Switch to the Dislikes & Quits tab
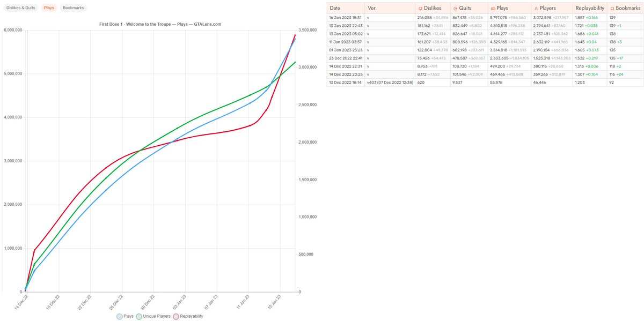Viewport: 644px width, 321px height. pos(21,8)
